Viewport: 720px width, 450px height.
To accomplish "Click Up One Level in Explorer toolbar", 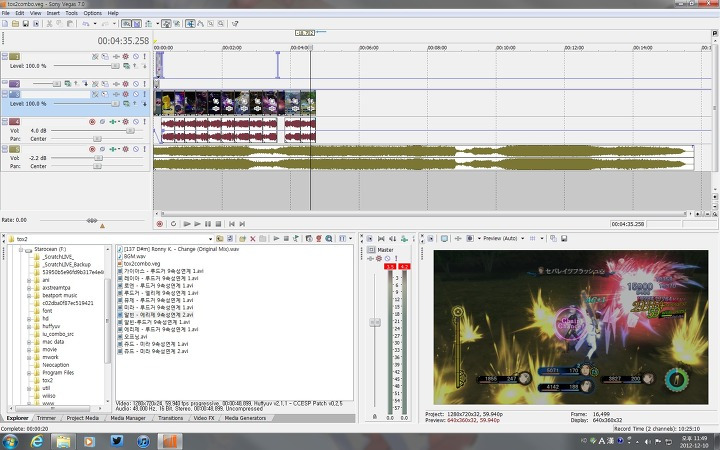I will click(219, 239).
